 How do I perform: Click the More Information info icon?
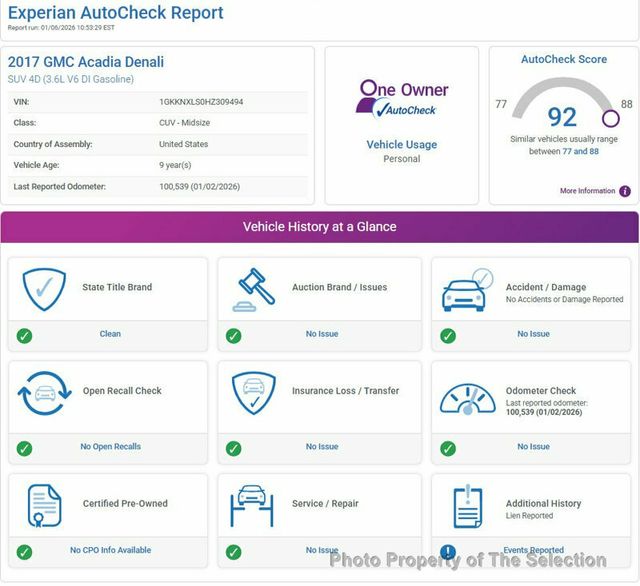[x=625, y=191]
